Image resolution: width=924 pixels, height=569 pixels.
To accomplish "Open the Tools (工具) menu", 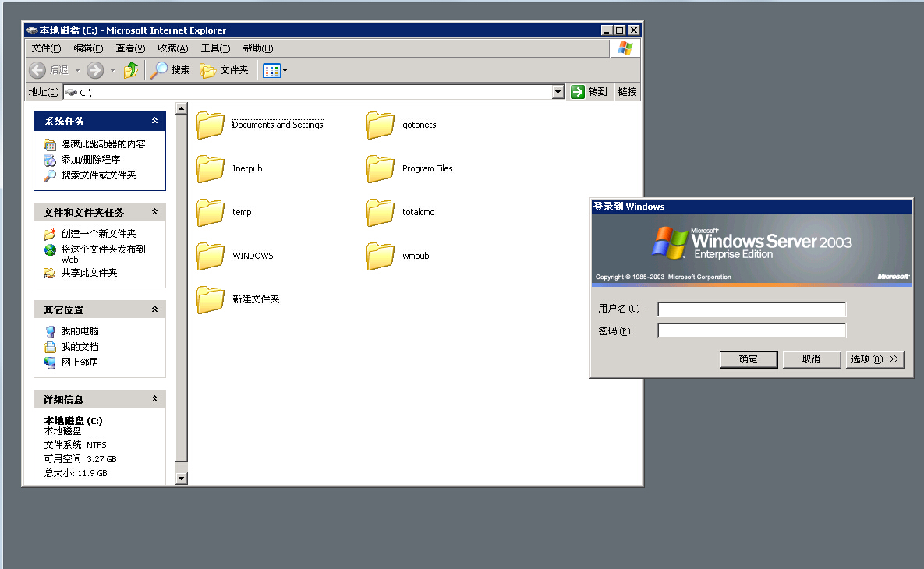I will tap(215, 48).
